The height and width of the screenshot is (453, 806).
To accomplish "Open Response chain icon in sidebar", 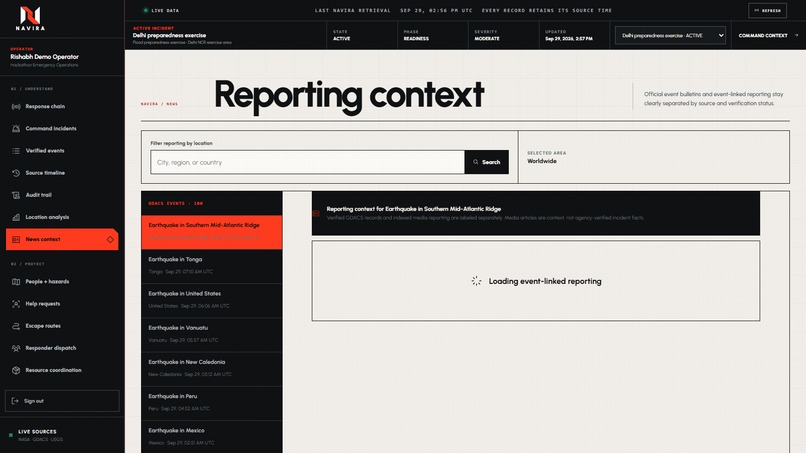I will [x=16, y=106].
